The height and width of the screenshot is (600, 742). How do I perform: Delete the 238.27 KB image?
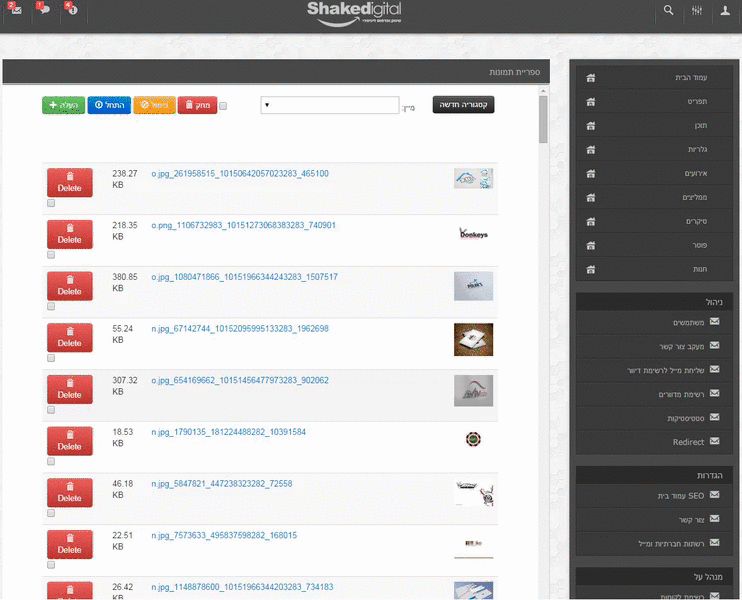click(x=70, y=182)
